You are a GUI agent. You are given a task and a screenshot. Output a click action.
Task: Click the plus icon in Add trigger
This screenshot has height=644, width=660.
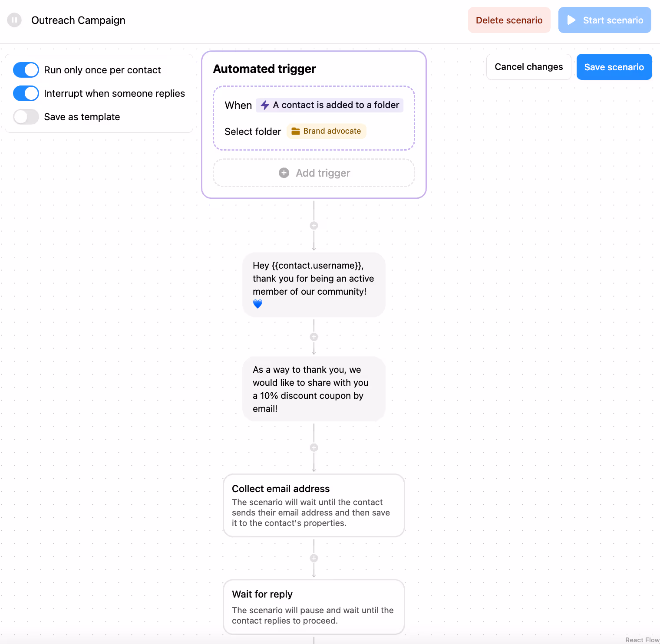(x=284, y=173)
